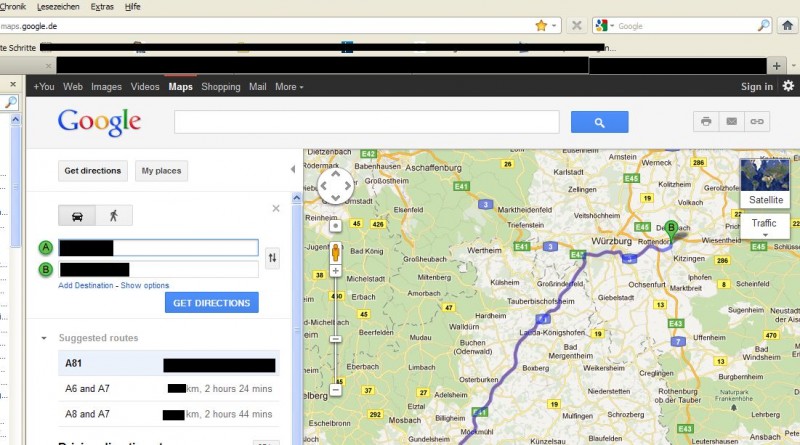Click the zoom slider track on map
This screenshot has width=800, height=445.
coord(335,327)
